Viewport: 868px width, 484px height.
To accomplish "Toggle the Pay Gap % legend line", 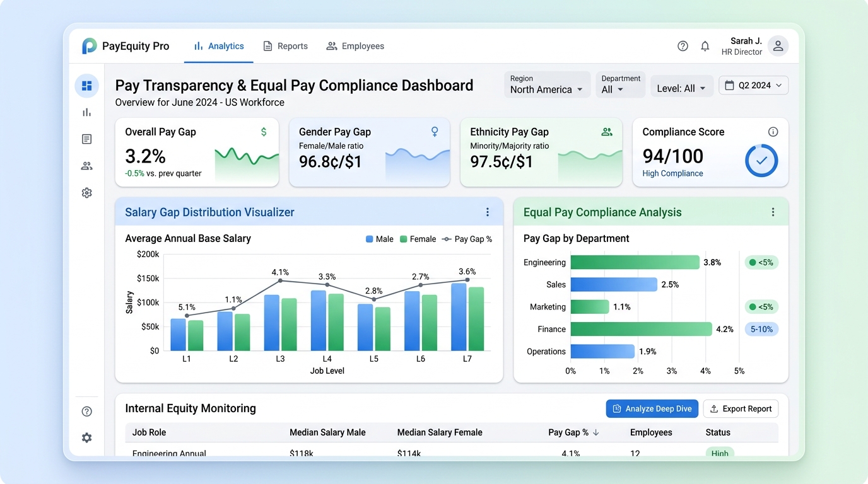I will [x=467, y=239].
